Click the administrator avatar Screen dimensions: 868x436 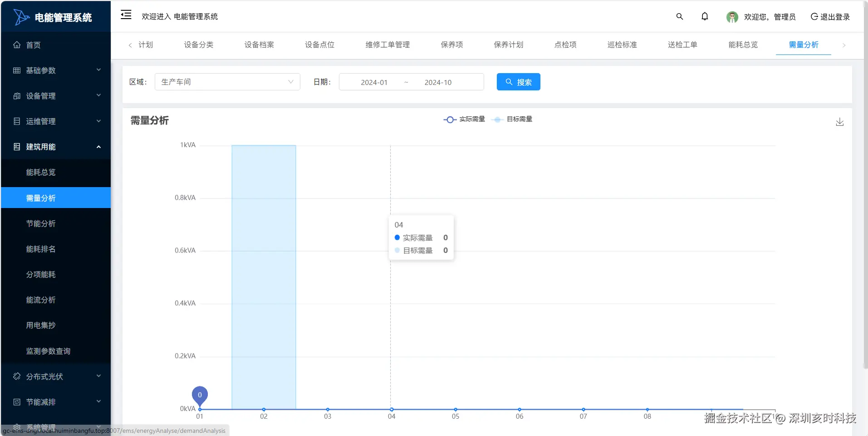732,17
